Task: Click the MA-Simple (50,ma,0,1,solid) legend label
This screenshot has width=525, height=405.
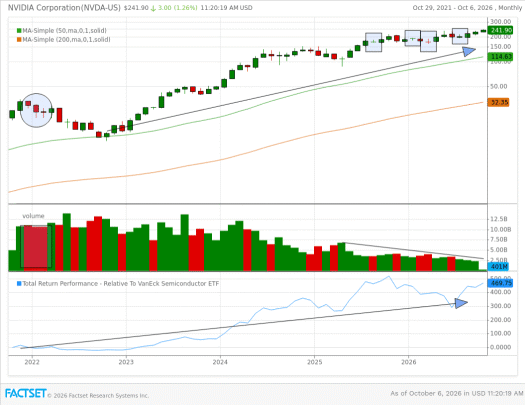Action: click(x=65, y=31)
